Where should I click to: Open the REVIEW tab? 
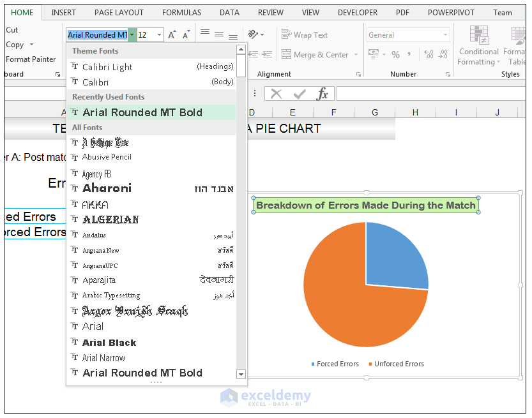pyautogui.click(x=270, y=13)
